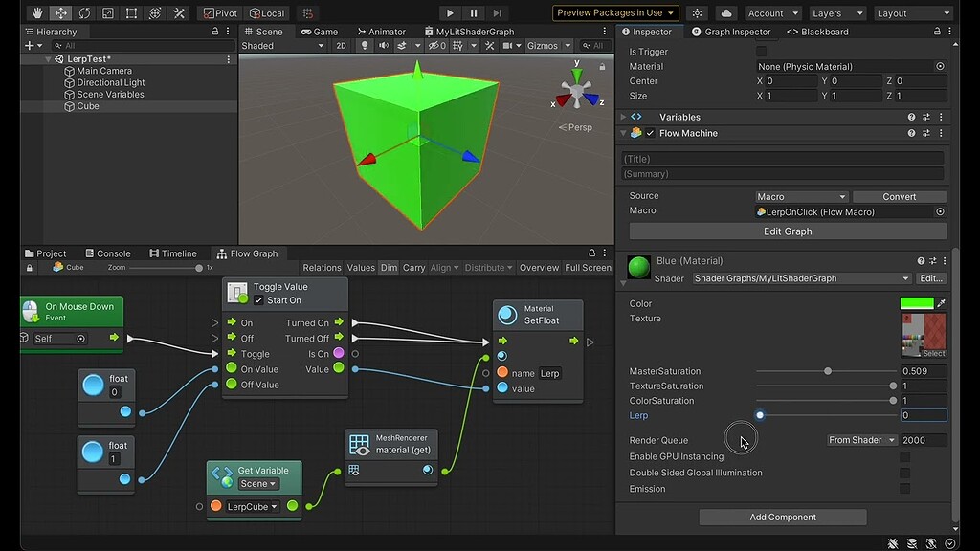Open Flow Machine preset icon

coord(926,133)
